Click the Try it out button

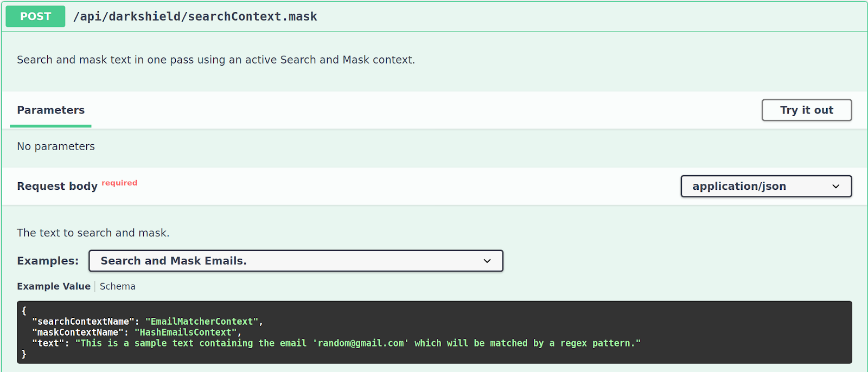[x=807, y=110]
